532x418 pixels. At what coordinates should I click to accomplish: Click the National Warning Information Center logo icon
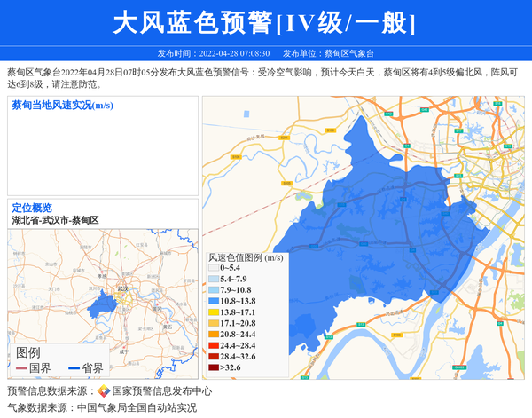point(104,390)
